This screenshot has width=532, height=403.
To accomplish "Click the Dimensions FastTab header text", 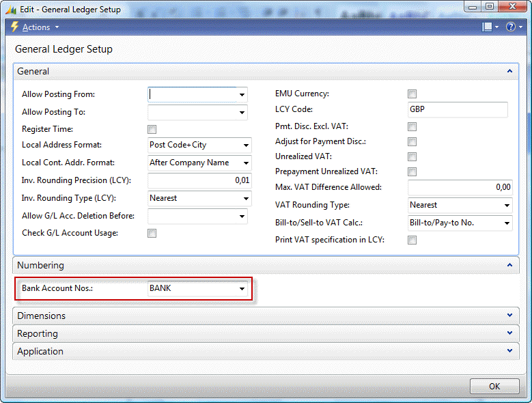I will coord(41,316).
